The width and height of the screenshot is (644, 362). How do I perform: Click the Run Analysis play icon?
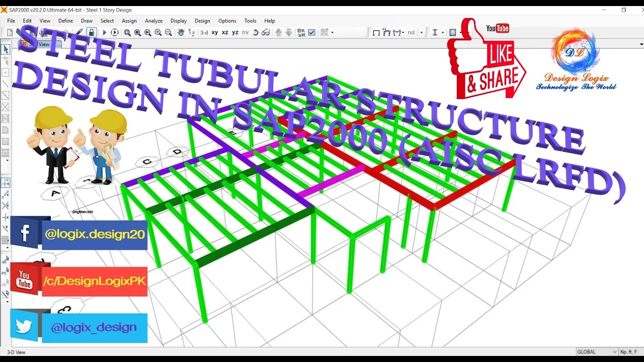(105, 33)
